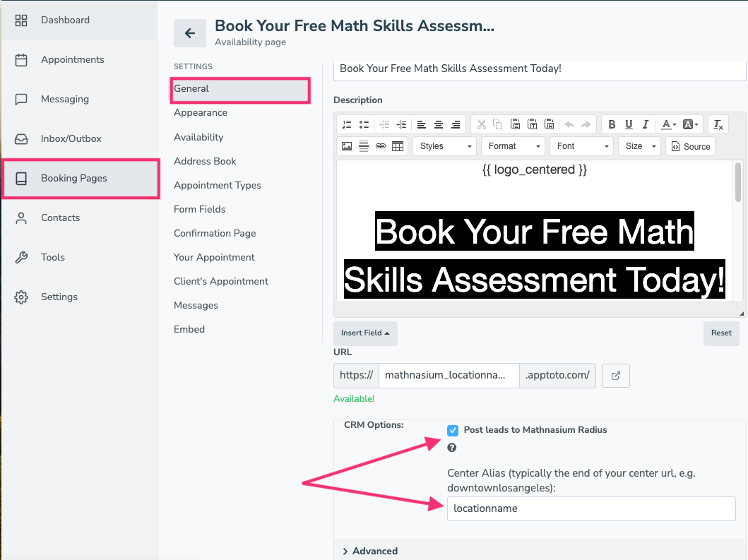
Task: Click the page title input field
Action: tap(540, 70)
